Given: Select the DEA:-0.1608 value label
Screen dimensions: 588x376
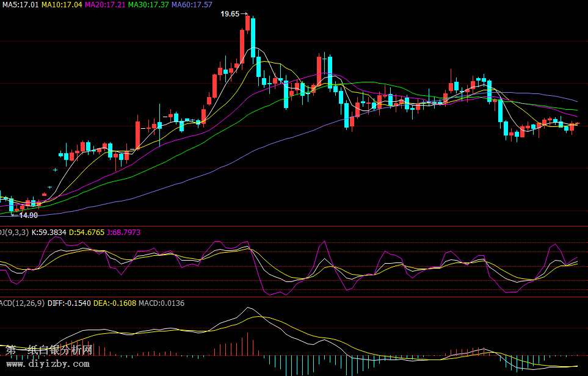Looking at the screenshot, I should point(114,303).
